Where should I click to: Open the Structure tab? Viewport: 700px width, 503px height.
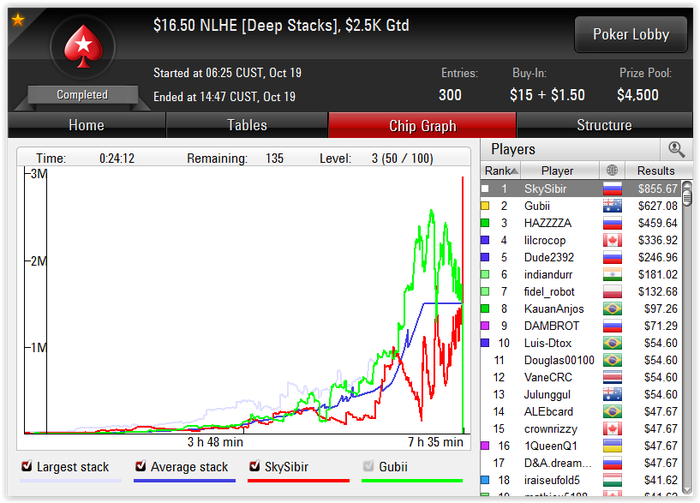(x=604, y=125)
